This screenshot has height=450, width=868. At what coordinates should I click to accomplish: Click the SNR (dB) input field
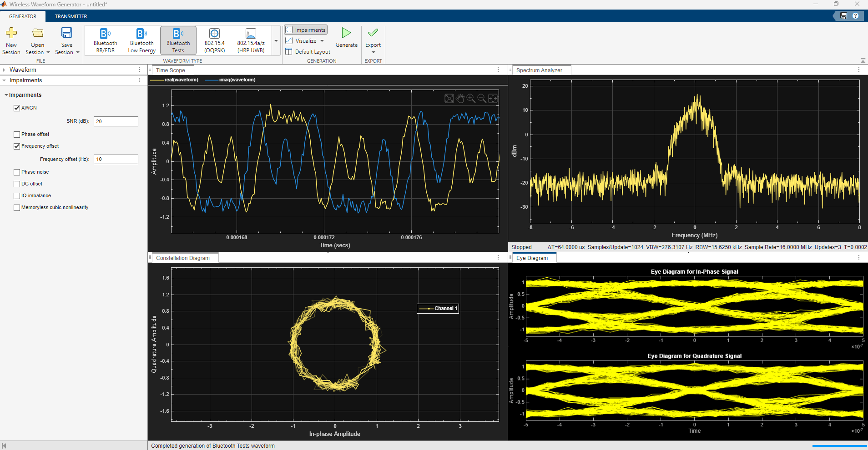(116, 121)
